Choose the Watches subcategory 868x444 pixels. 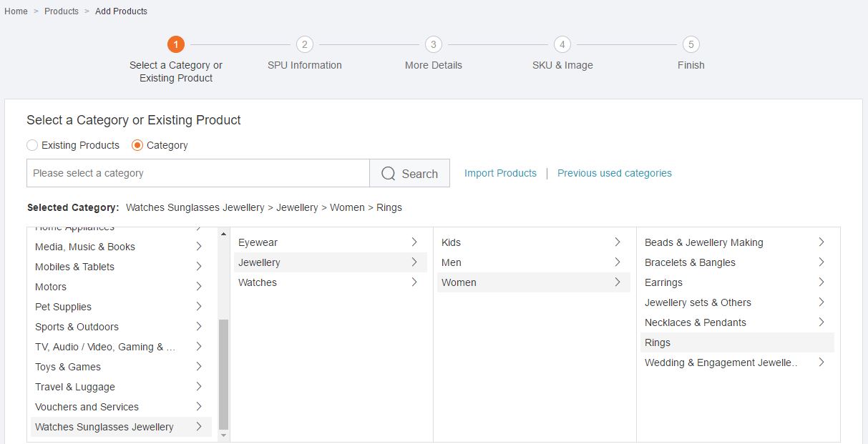(x=331, y=282)
